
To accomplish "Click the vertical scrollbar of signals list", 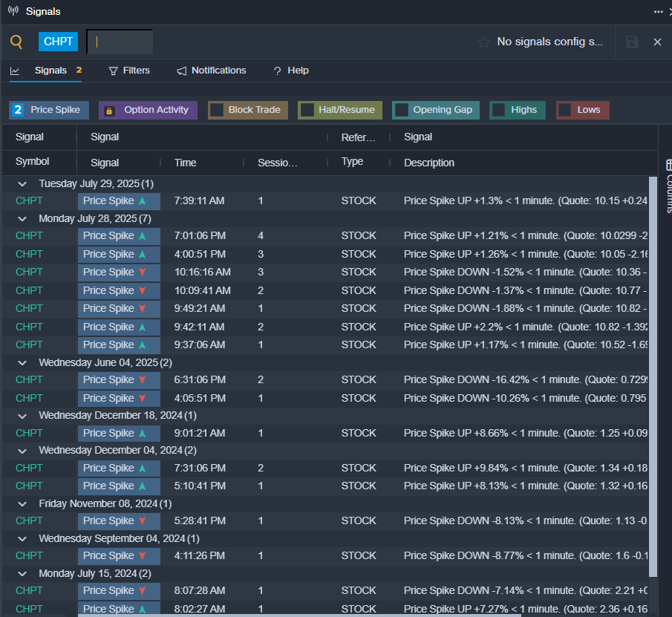I will 653,376.
